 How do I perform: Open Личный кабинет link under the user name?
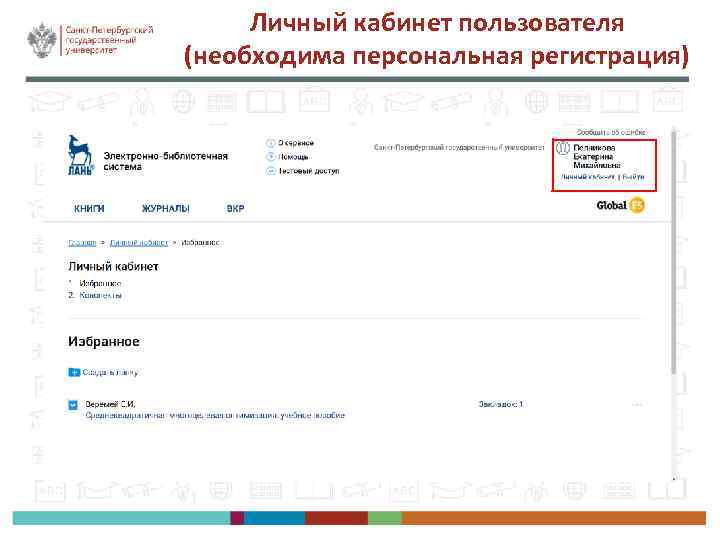(588, 177)
